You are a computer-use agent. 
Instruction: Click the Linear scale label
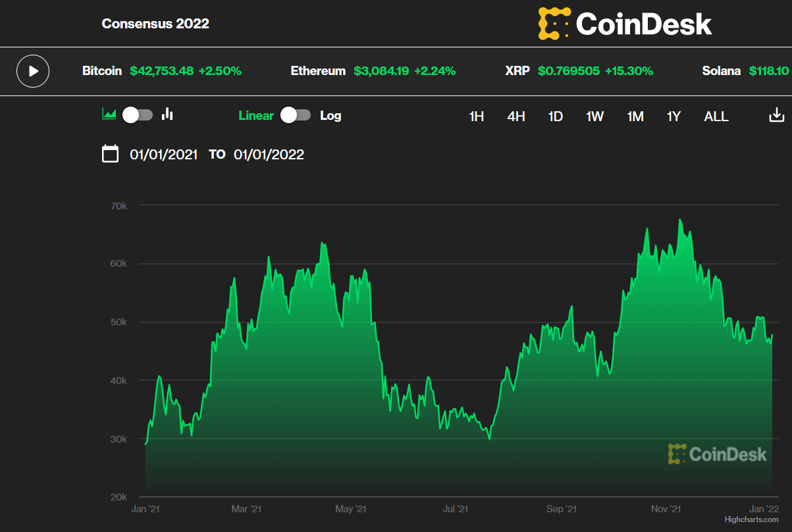pyautogui.click(x=256, y=116)
